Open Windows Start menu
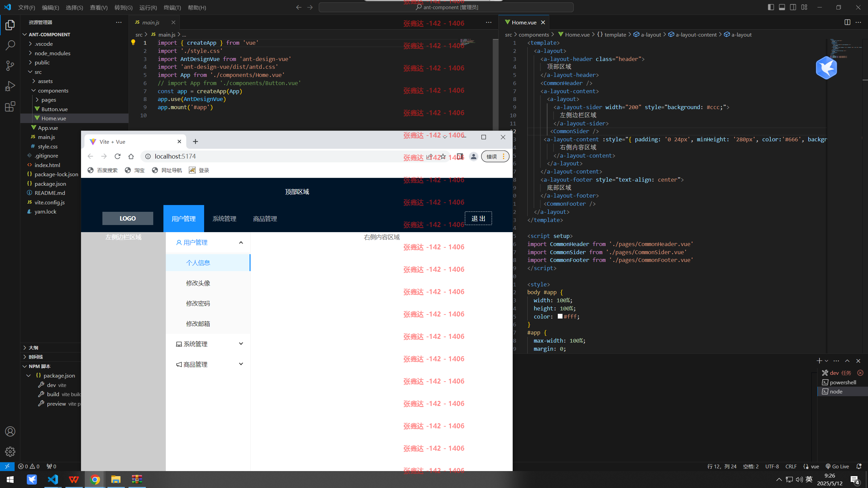The image size is (868, 488). 10,480
